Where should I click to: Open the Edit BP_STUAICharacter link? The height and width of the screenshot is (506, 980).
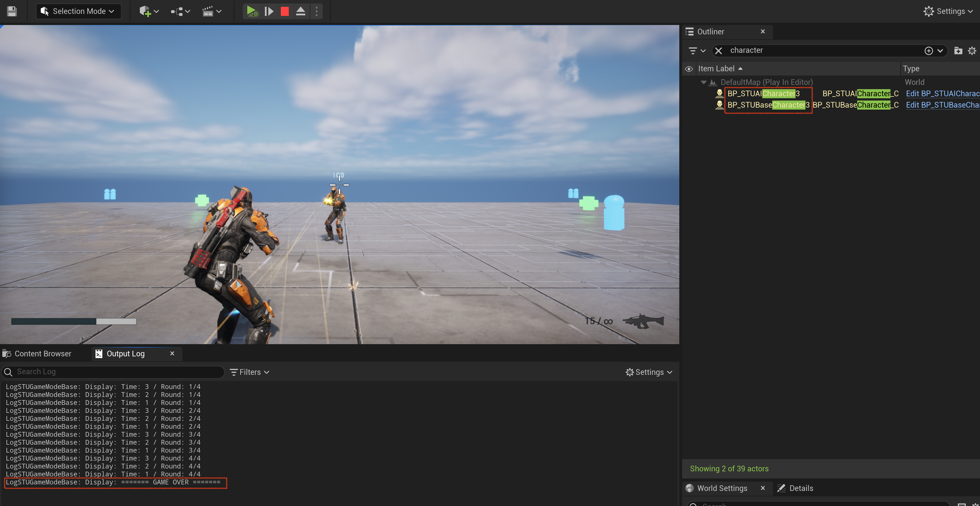click(942, 93)
